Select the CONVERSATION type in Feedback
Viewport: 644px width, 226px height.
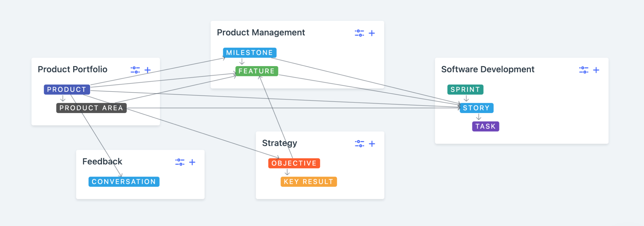(124, 182)
